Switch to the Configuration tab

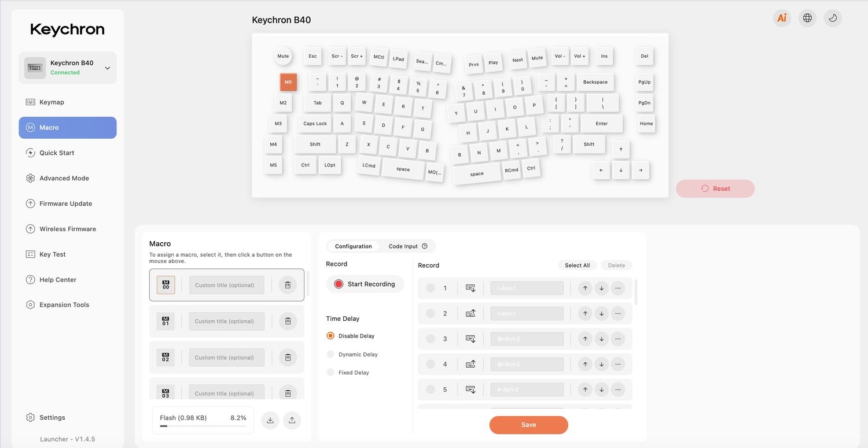353,246
